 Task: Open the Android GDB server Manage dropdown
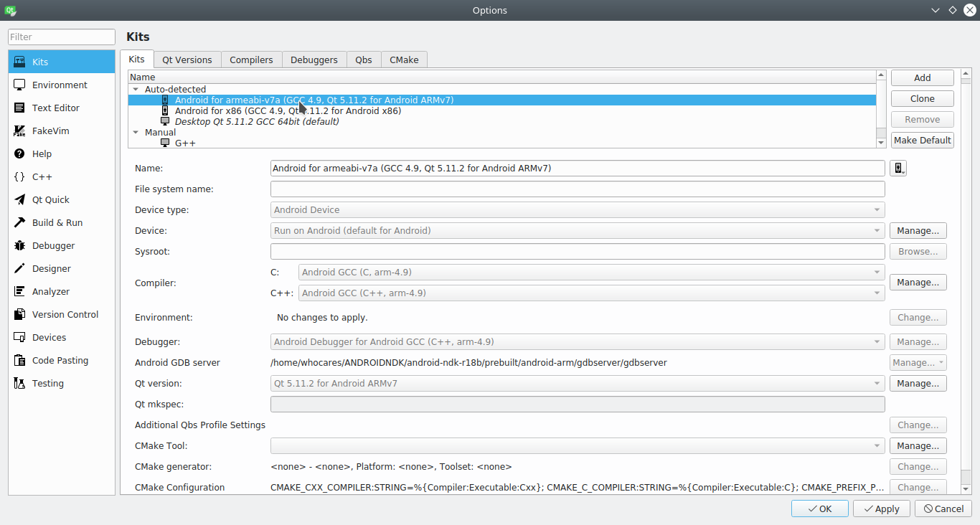click(918, 363)
